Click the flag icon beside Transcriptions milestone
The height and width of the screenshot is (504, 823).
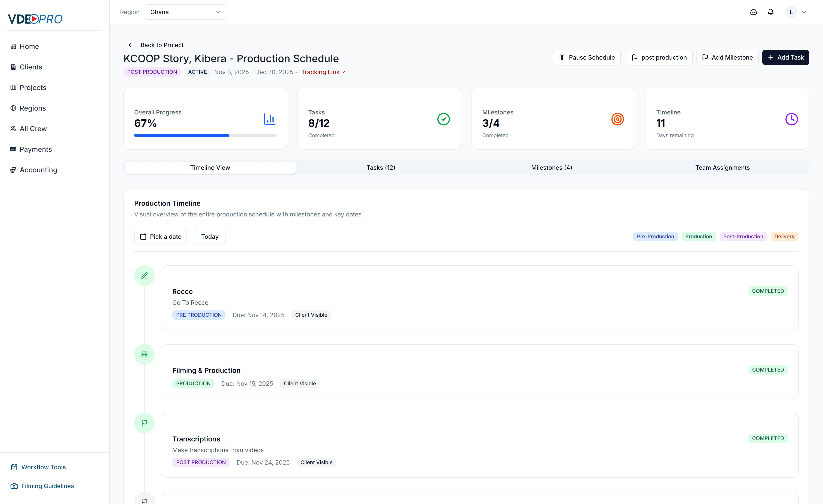(144, 423)
